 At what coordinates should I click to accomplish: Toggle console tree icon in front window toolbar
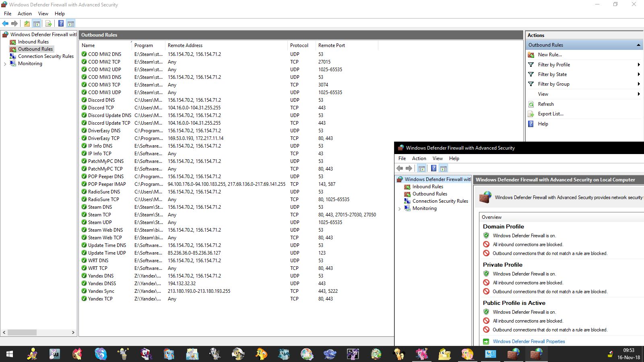pyautogui.click(x=421, y=168)
